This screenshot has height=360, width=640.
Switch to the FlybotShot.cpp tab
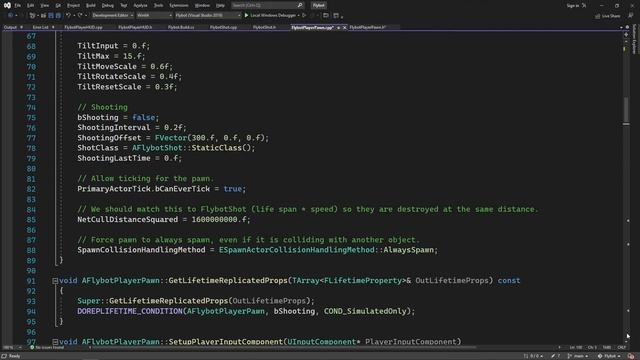[223, 27]
